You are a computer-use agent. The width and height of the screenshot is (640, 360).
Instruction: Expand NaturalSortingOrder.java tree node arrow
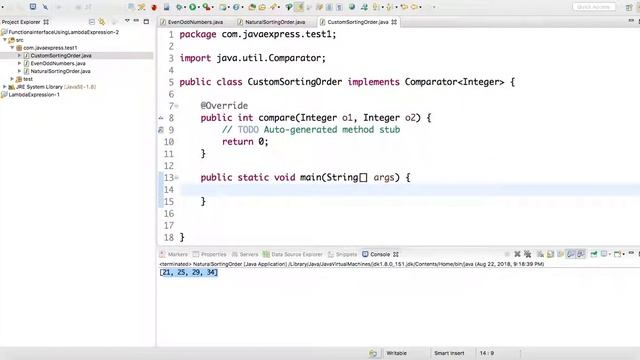(19, 71)
